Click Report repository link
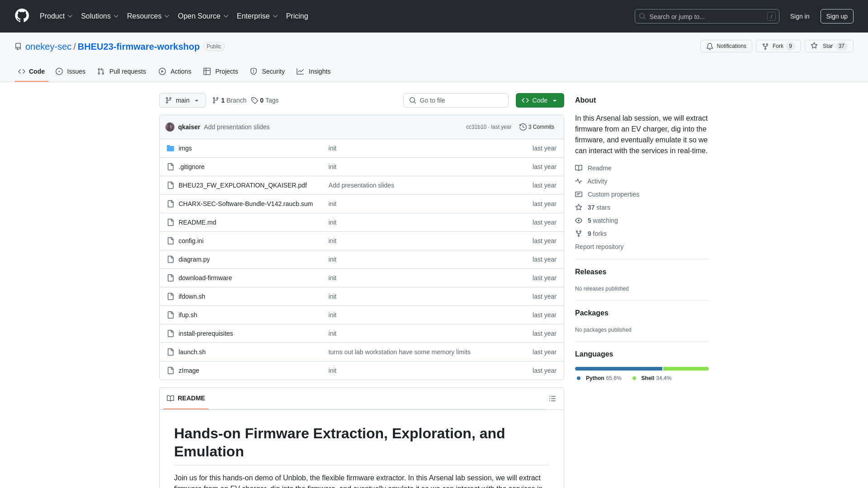 [599, 247]
